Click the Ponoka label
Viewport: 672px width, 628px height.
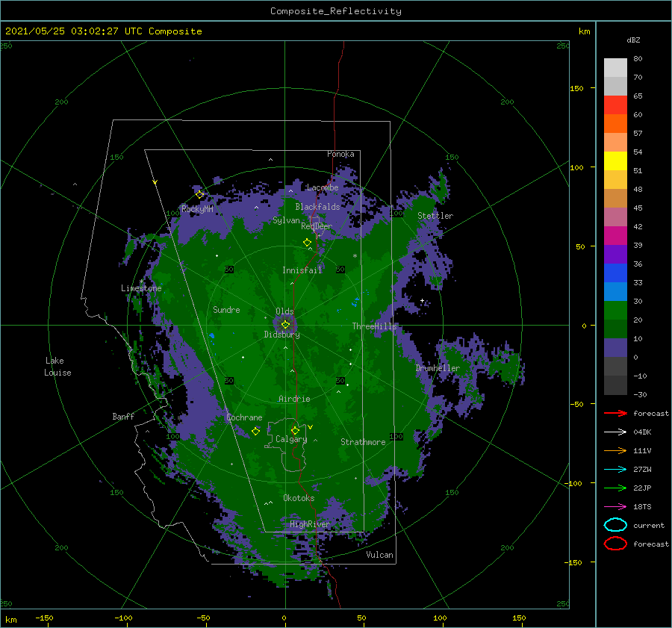point(340,154)
